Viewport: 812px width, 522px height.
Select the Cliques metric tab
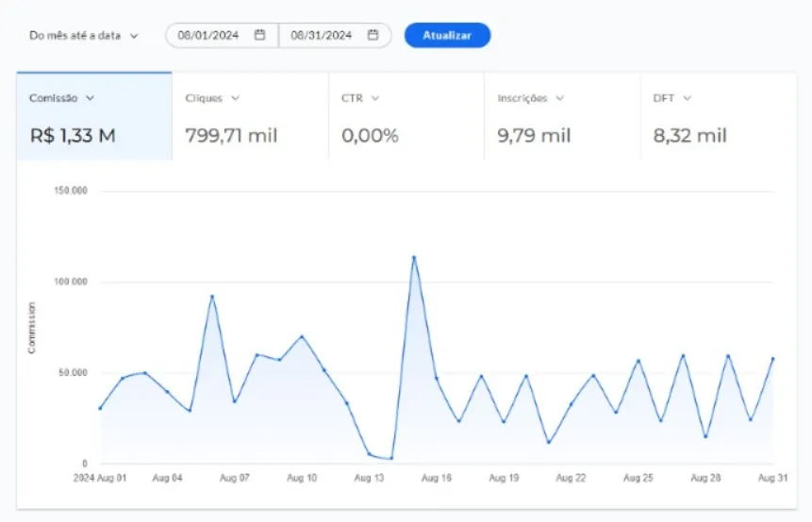[250, 117]
